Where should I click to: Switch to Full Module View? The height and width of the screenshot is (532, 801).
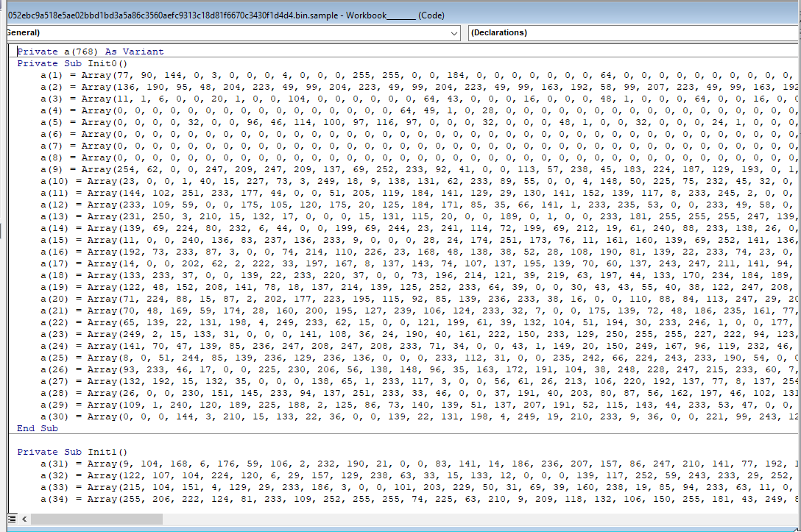[x=13, y=518]
